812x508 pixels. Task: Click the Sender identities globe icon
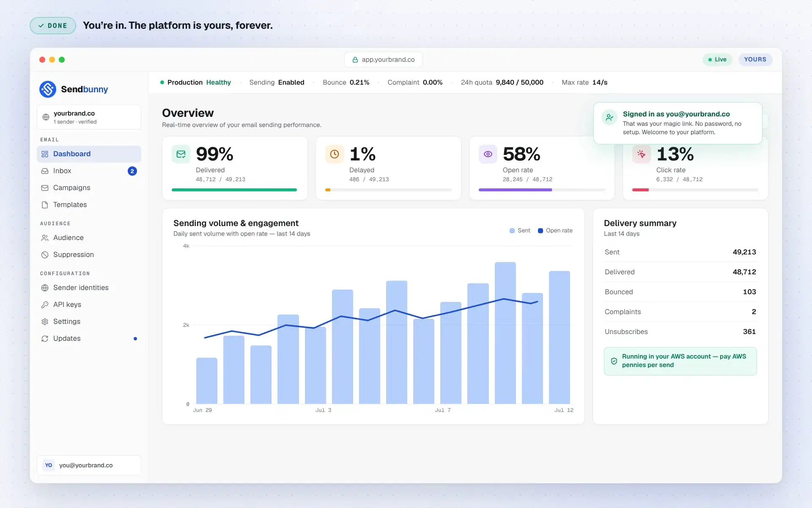pyautogui.click(x=45, y=288)
